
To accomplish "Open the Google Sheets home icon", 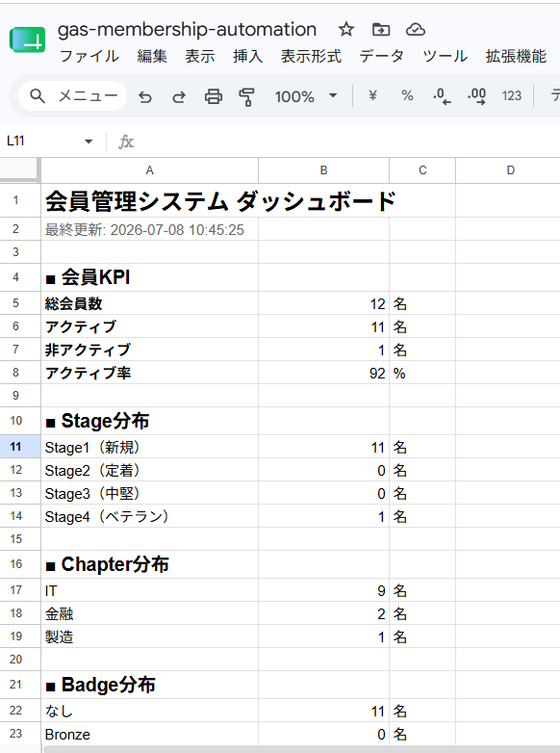I will tap(27, 39).
